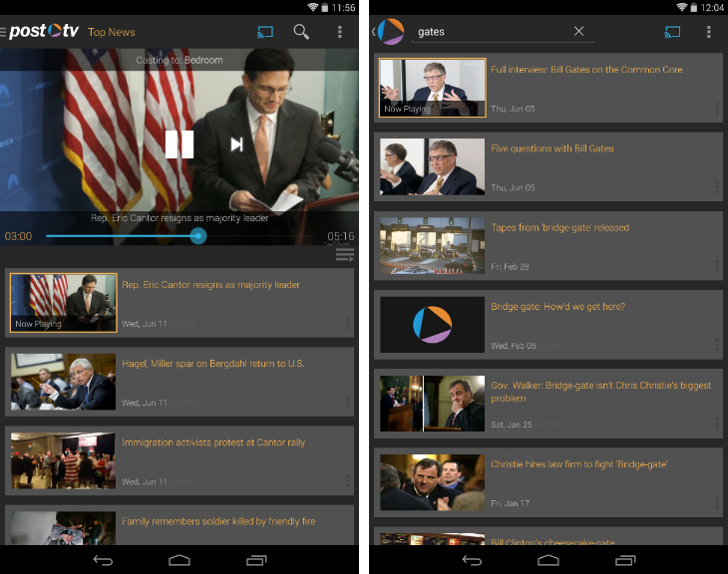Pause the Eric Cantor video playback
Viewport: 728px width, 574px height.
tap(180, 144)
